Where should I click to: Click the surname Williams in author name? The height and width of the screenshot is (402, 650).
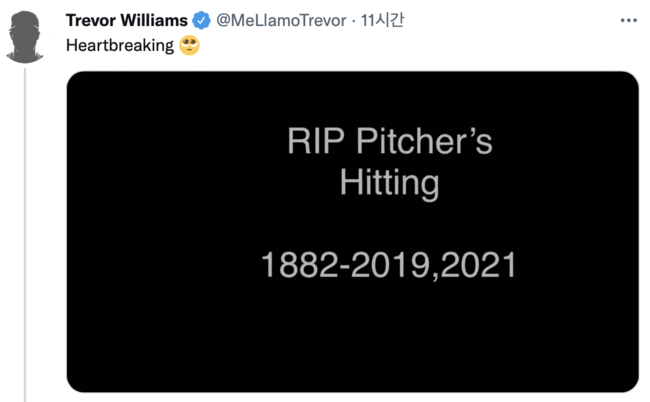click(153, 20)
